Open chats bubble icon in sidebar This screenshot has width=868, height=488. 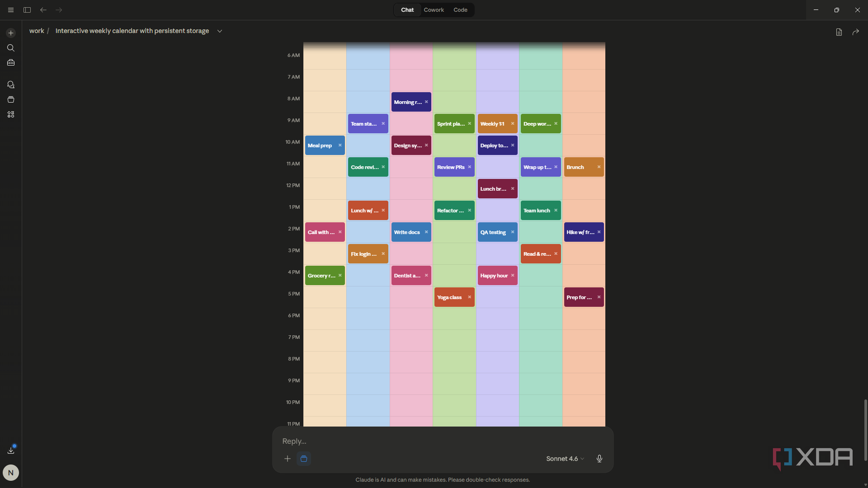point(11,84)
